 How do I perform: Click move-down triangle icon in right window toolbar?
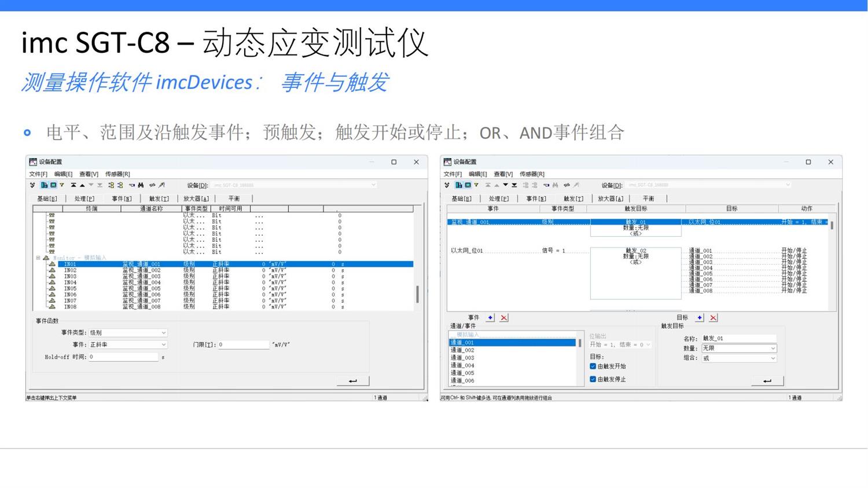pos(505,185)
